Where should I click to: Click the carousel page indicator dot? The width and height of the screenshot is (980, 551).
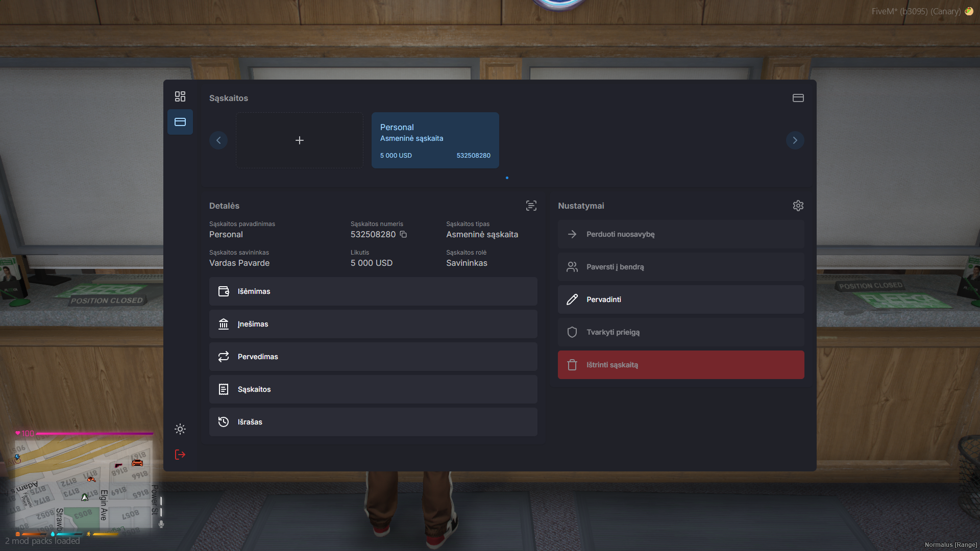pos(507,178)
